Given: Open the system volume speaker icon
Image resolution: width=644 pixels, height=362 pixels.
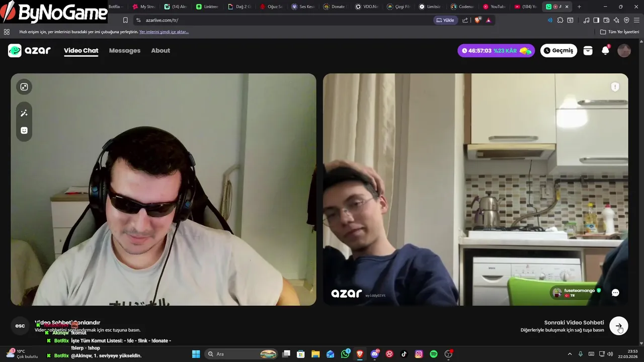Looking at the screenshot, I should tap(610, 354).
